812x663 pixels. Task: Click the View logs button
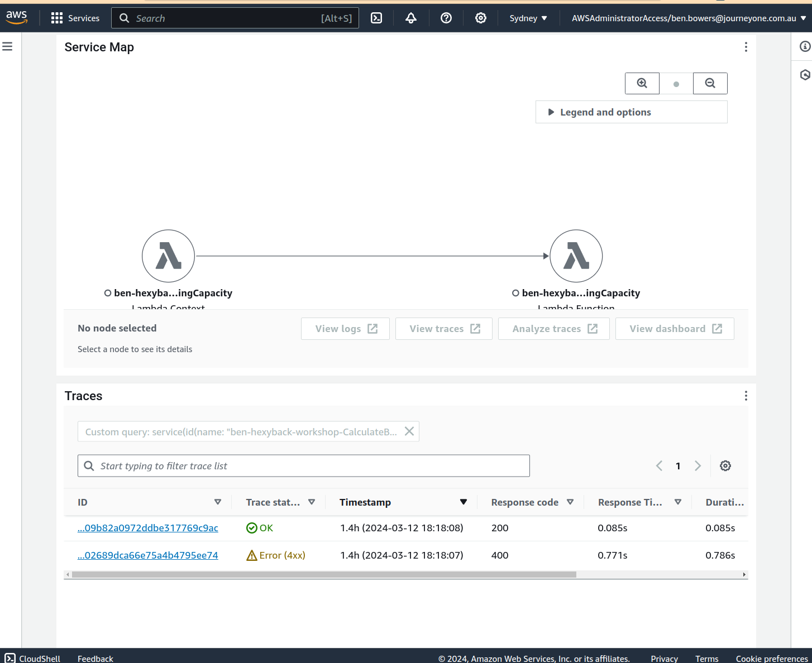345,329
